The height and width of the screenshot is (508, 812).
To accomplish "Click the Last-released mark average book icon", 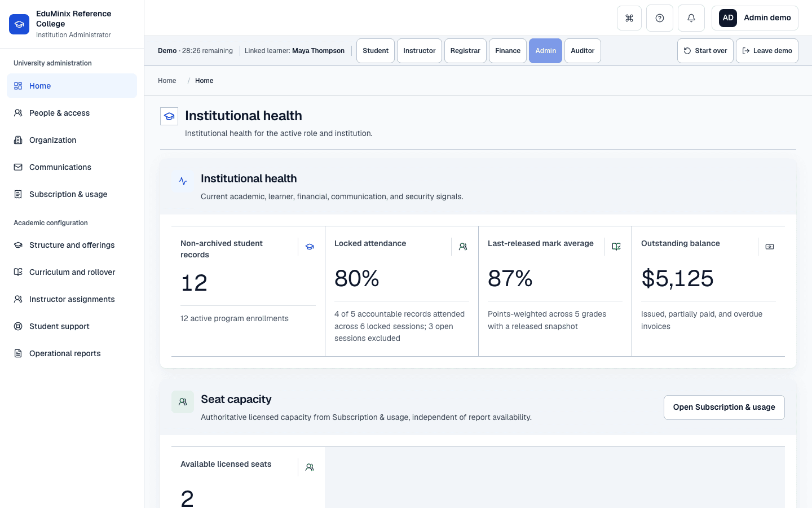I will tap(616, 247).
